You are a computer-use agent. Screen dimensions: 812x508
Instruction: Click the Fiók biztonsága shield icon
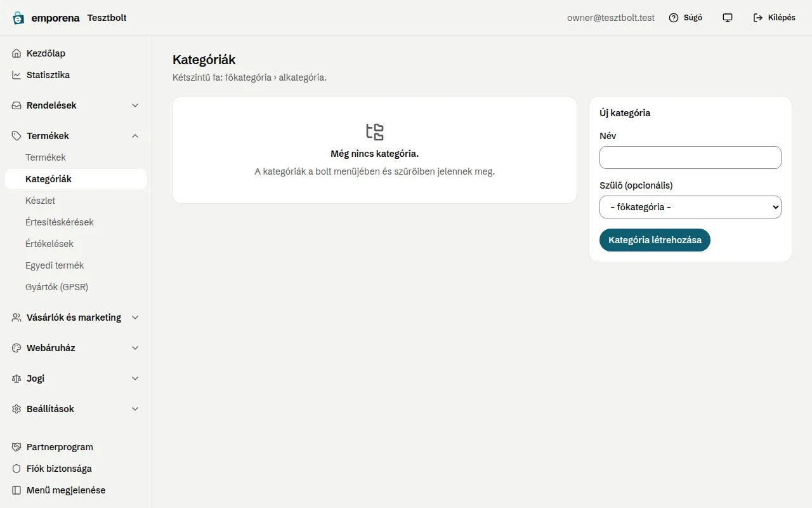click(x=16, y=469)
